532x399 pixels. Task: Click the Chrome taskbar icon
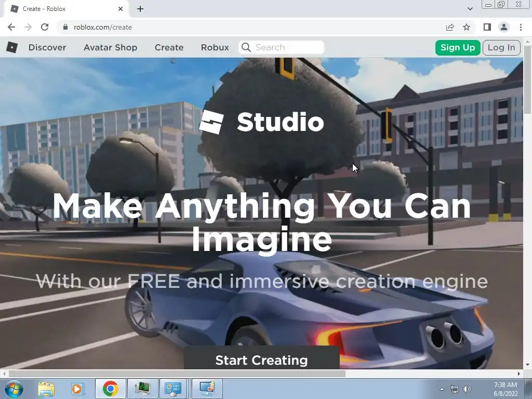(110, 389)
